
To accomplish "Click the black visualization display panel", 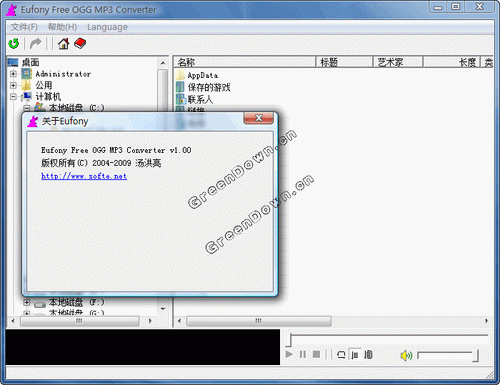I will pyautogui.click(x=143, y=347).
